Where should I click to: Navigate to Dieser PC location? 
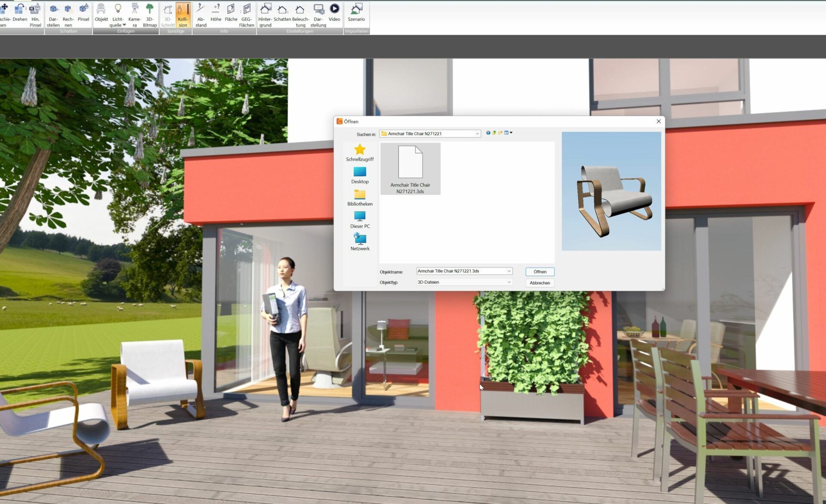click(360, 220)
